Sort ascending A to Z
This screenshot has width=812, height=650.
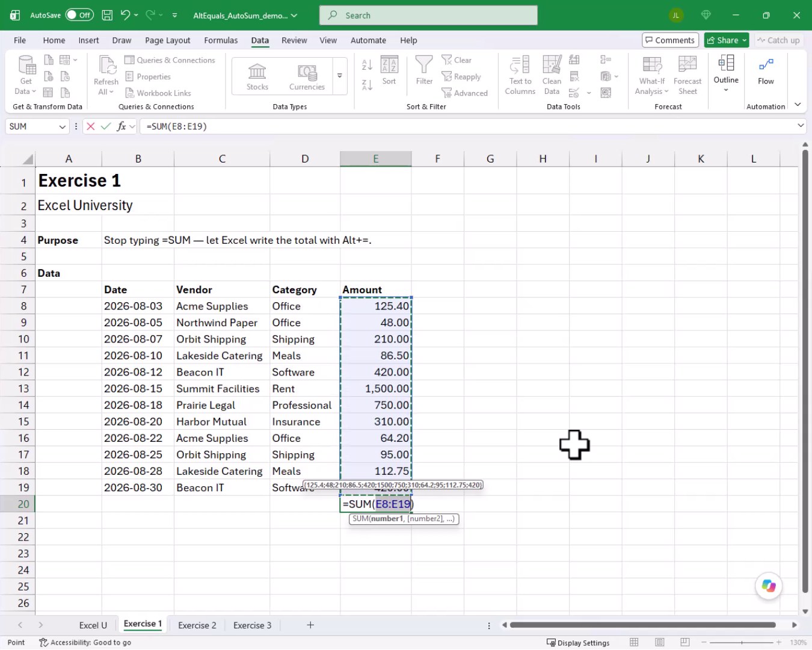[x=367, y=64]
